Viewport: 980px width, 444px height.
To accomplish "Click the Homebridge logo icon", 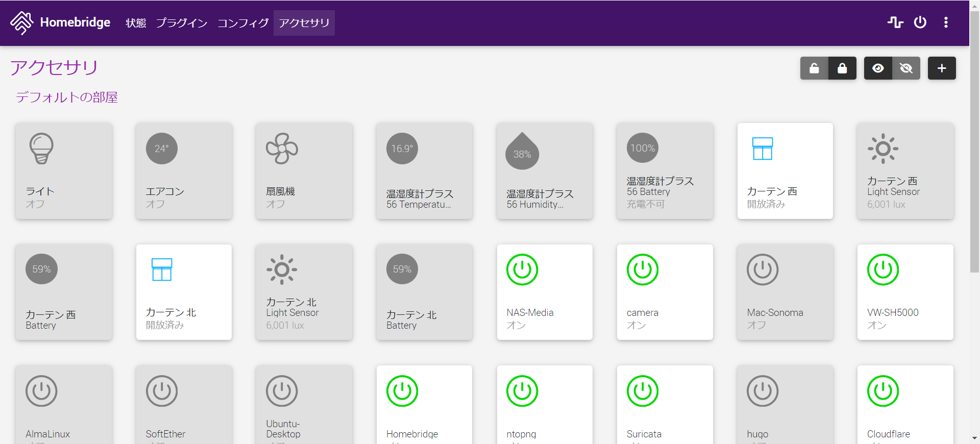I will (21, 22).
